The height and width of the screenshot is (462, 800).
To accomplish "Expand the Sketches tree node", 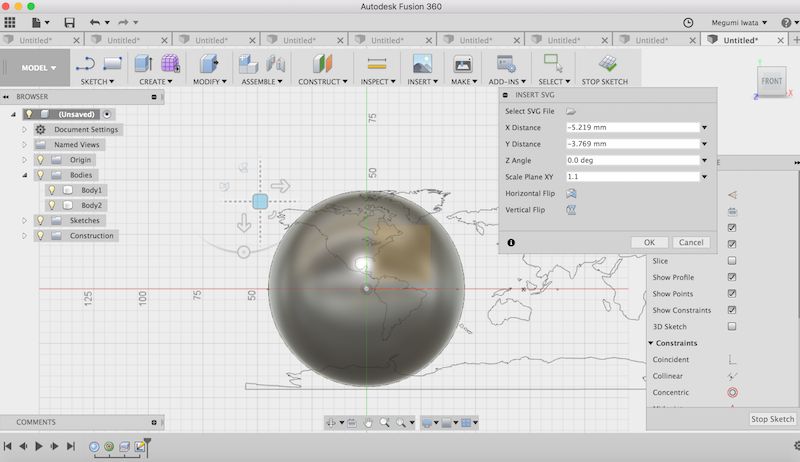I will tap(24, 220).
